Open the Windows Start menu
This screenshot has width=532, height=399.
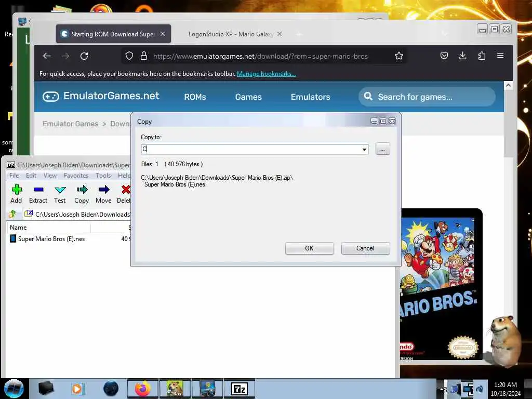[14, 389]
